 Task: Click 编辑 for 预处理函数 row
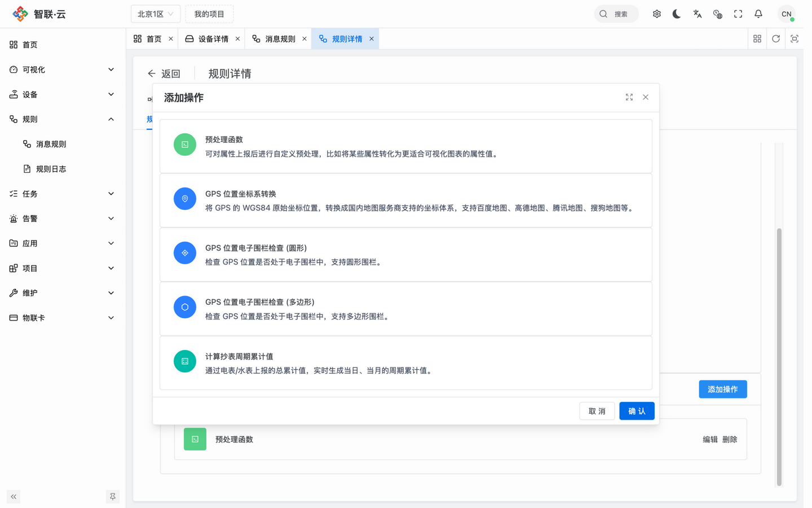(710, 439)
